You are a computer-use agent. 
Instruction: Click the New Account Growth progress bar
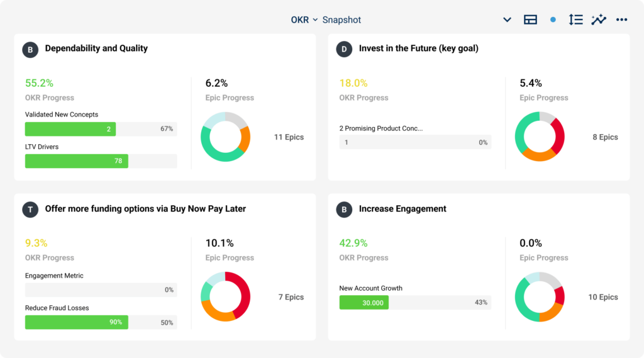[414, 303]
